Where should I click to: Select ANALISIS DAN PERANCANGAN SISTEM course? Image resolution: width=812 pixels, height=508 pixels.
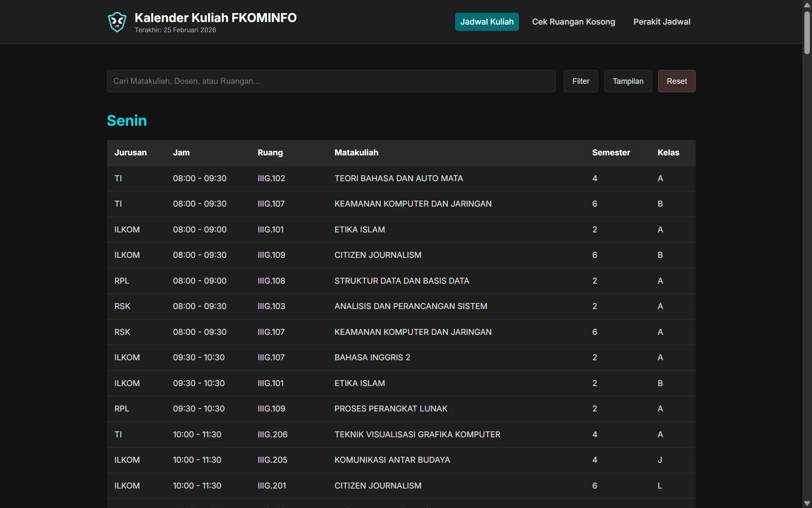(411, 306)
